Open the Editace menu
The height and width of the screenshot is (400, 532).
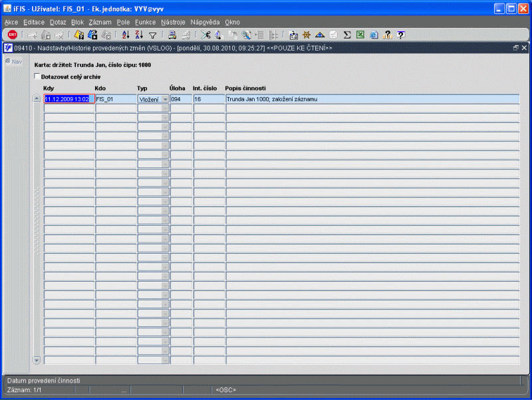34,22
